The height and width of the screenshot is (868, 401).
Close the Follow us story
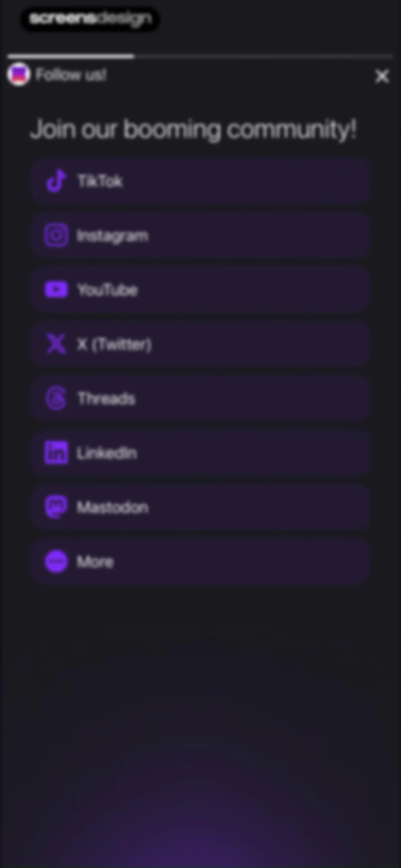pyautogui.click(x=382, y=76)
